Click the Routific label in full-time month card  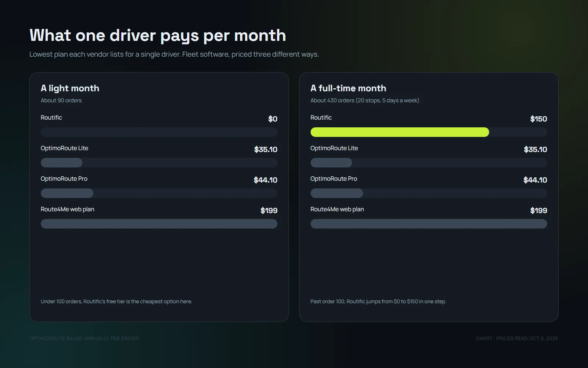pyautogui.click(x=321, y=118)
